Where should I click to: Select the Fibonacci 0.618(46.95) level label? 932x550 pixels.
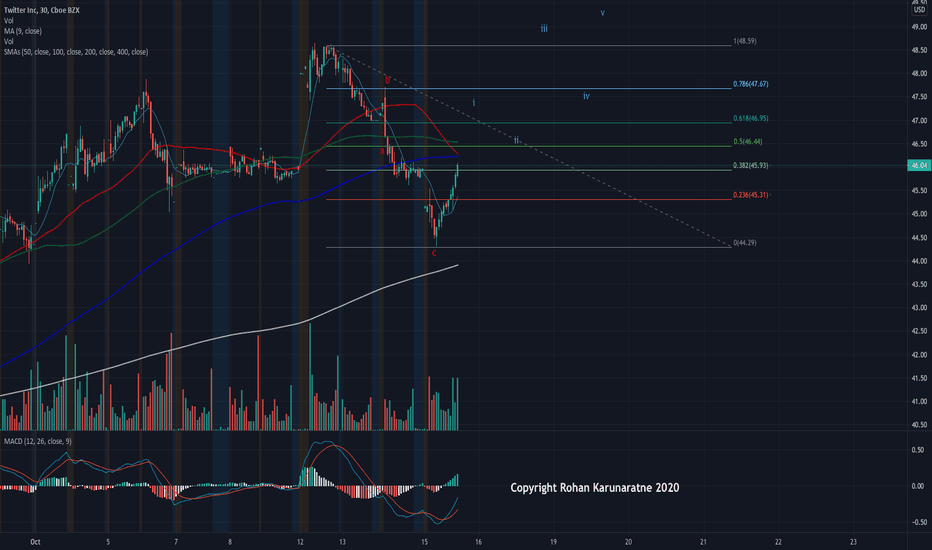pos(751,118)
